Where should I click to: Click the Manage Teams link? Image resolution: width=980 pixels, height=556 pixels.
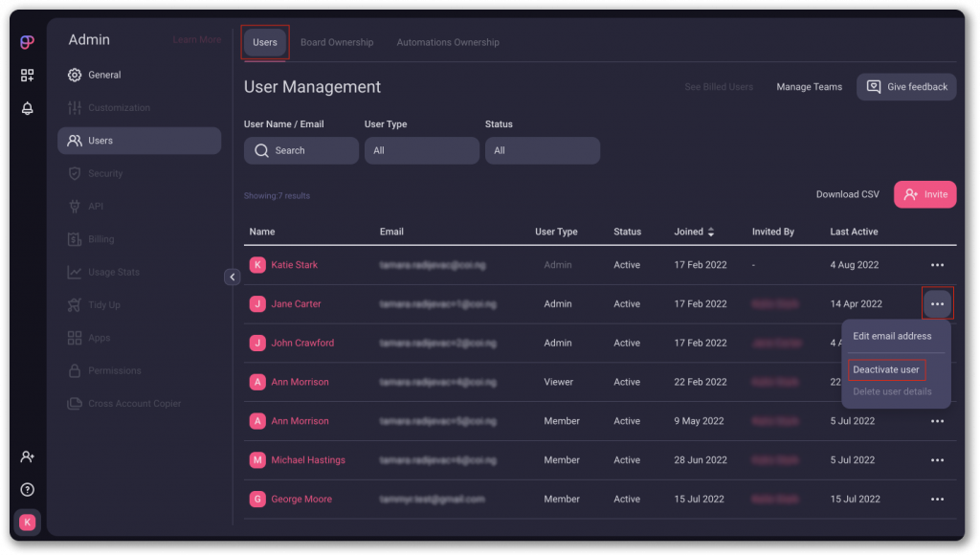809,87
